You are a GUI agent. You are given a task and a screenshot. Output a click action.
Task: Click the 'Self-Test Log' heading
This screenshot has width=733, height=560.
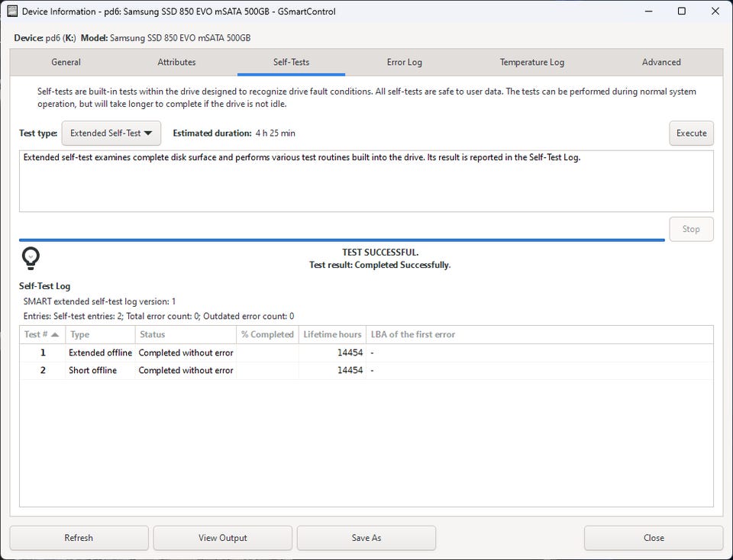coord(44,286)
